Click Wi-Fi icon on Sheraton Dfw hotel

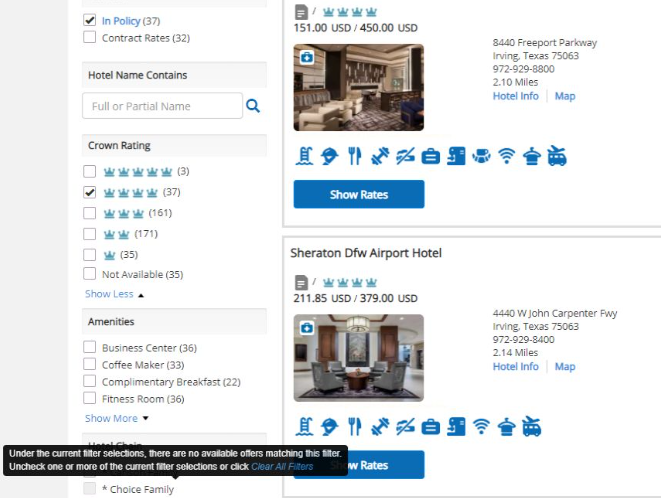[481, 427]
